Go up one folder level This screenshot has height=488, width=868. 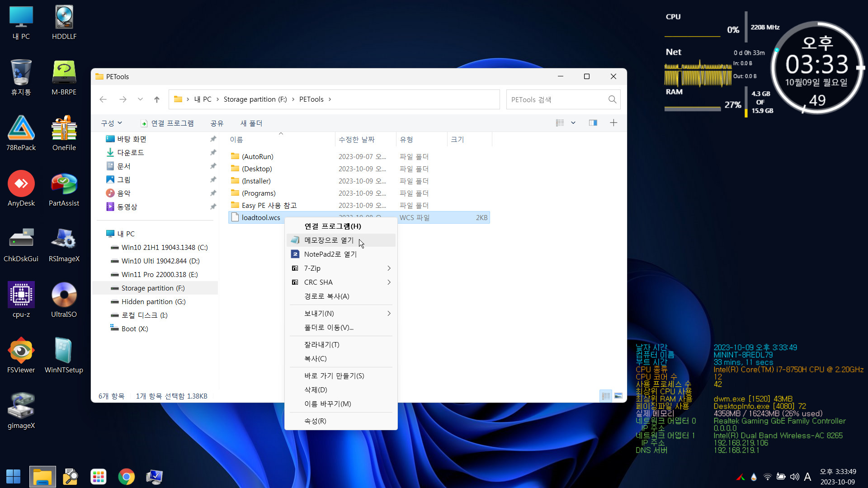[157, 99]
